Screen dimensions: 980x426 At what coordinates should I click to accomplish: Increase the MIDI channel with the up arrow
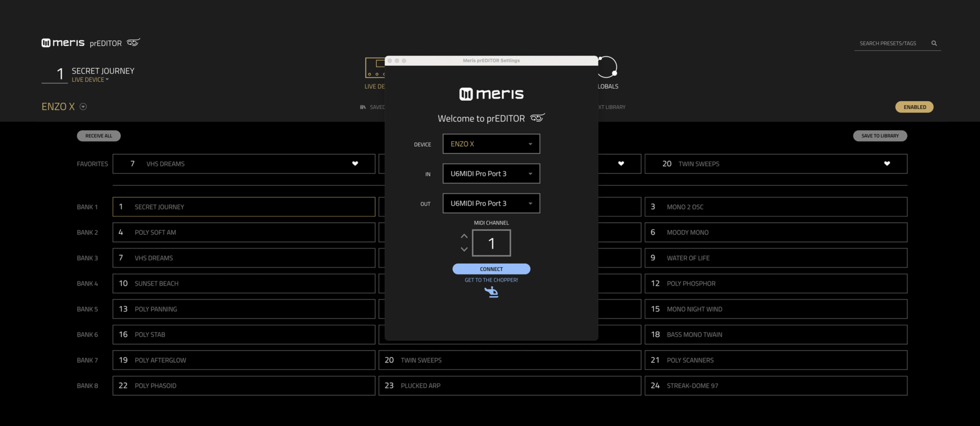(464, 236)
